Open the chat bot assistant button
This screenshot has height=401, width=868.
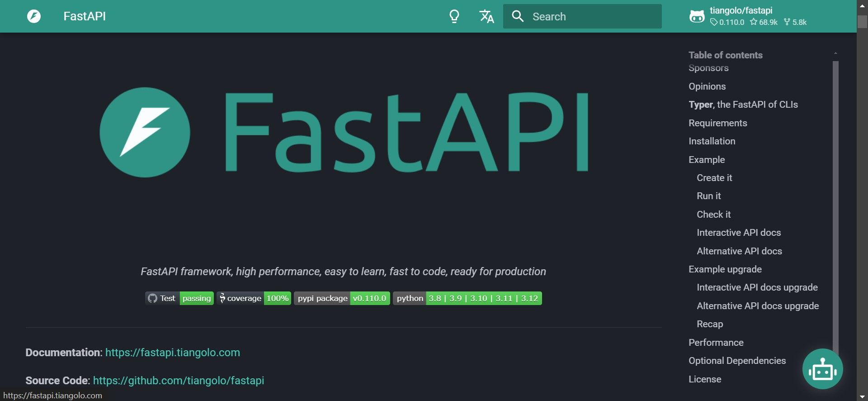(822, 369)
